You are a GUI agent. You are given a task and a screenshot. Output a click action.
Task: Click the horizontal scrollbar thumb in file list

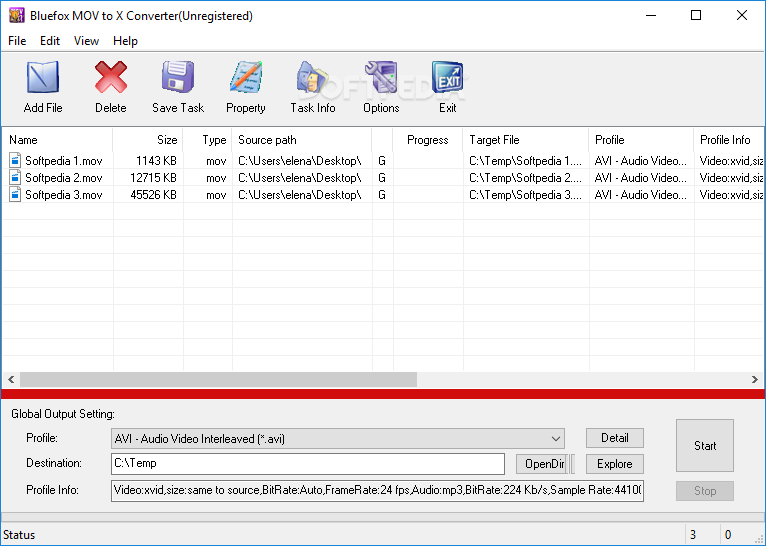(218, 379)
